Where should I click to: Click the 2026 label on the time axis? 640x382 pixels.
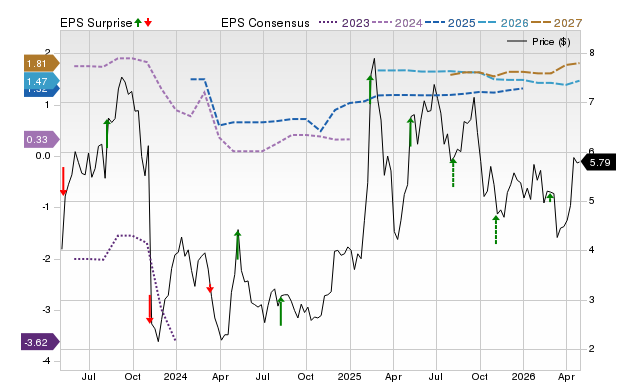(523, 376)
